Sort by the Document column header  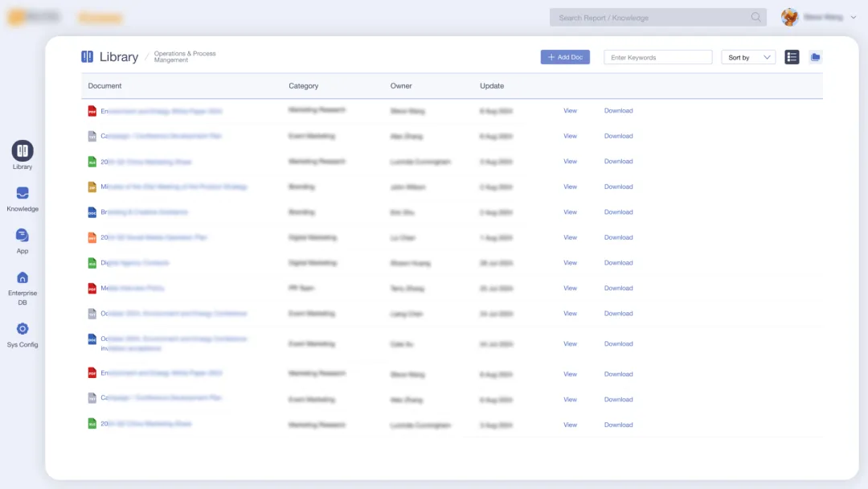[105, 86]
